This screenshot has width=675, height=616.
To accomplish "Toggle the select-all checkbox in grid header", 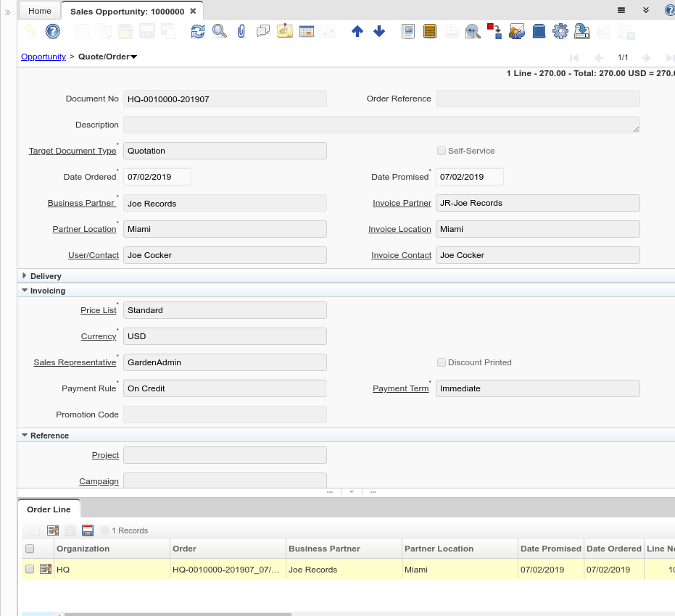I will (x=30, y=549).
